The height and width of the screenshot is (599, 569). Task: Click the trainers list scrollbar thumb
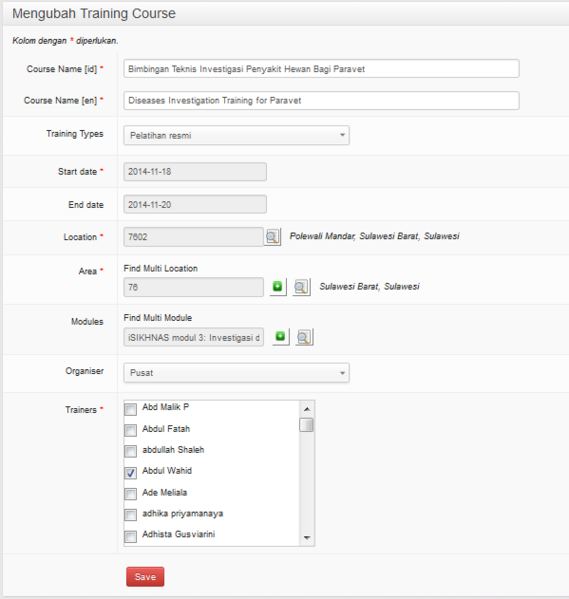point(306,425)
